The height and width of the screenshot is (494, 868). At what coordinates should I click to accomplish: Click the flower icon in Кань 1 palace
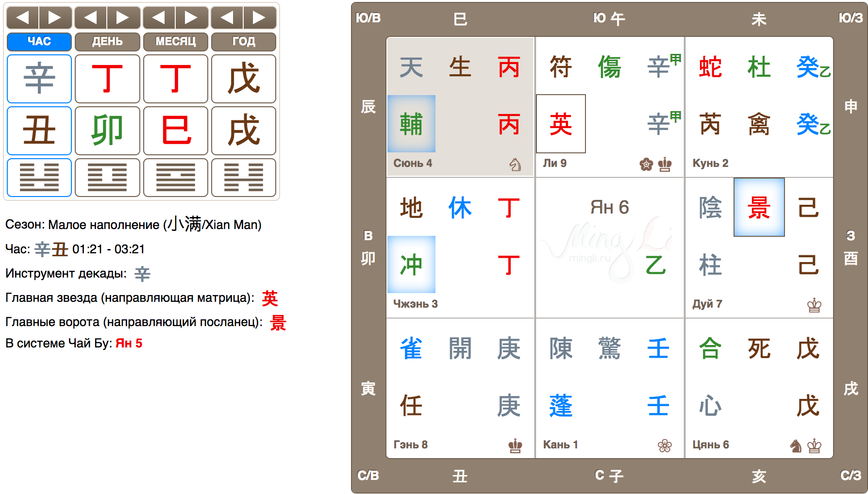pos(665,446)
